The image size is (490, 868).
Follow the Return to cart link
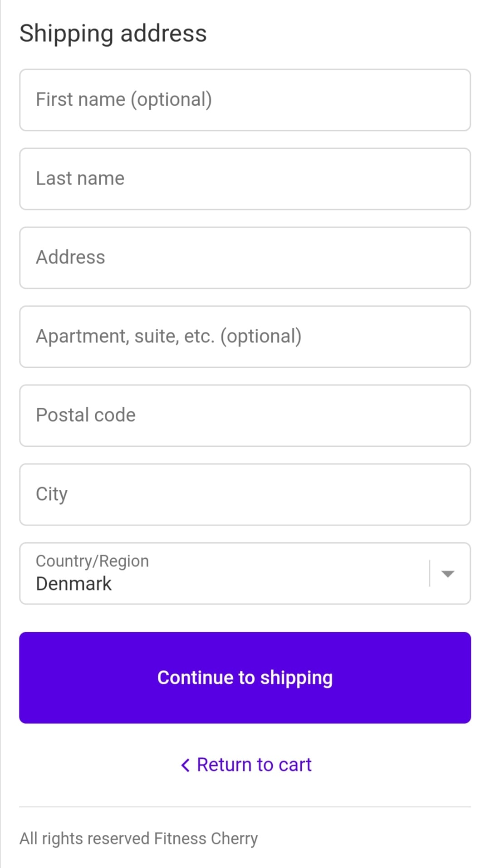tap(254, 765)
